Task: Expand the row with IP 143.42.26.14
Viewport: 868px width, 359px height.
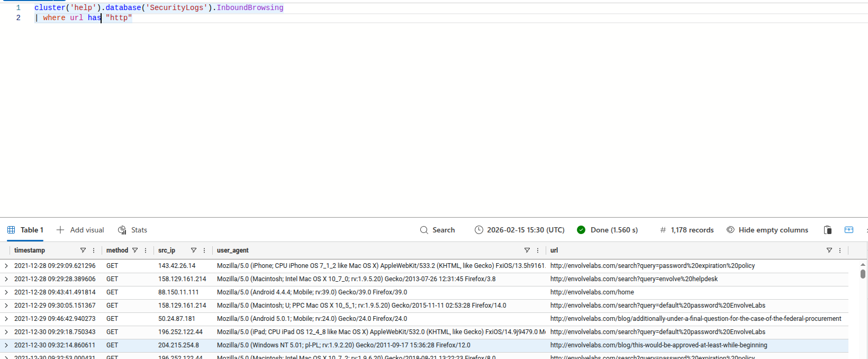Action: coord(6,266)
